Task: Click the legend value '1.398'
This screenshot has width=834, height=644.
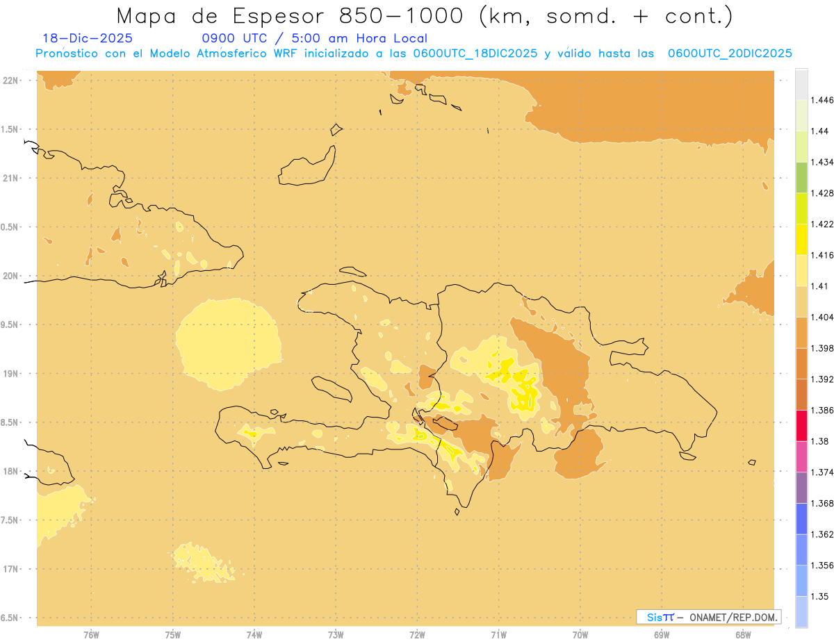Action: pos(823,348)
